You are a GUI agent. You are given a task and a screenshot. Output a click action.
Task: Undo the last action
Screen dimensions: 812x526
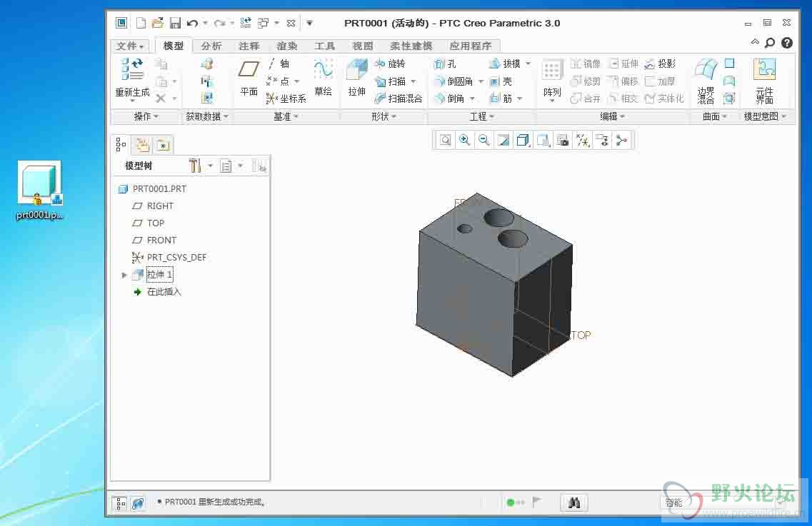click(x=193, y=24)
